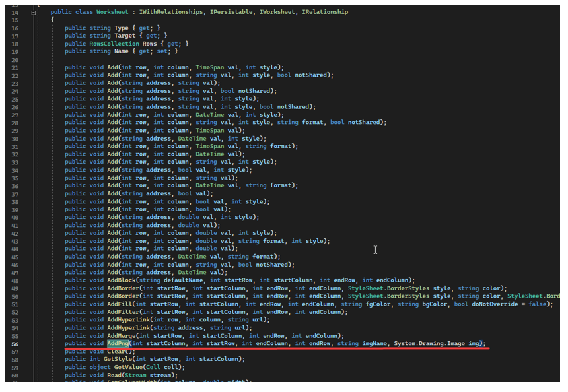
Task: Click line number 14 in the gutter
Action: (15, 12)
